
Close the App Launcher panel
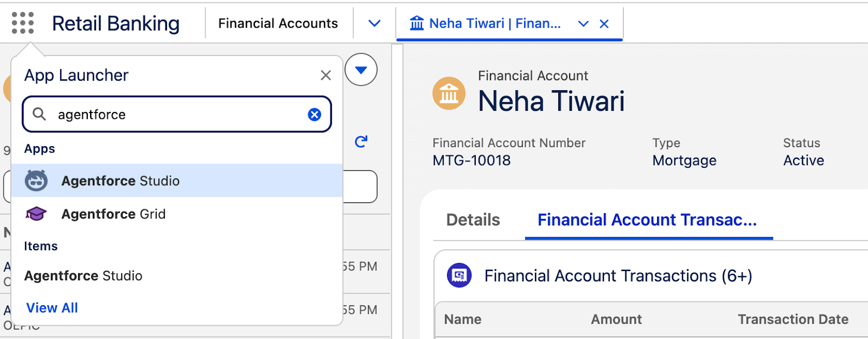[x=325, y=76]
